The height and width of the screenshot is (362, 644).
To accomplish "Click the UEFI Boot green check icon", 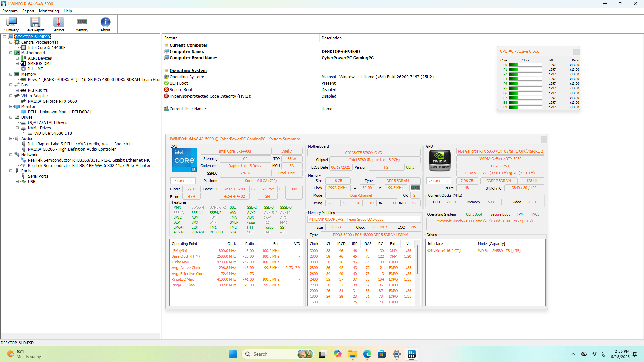I will point(166,83).
